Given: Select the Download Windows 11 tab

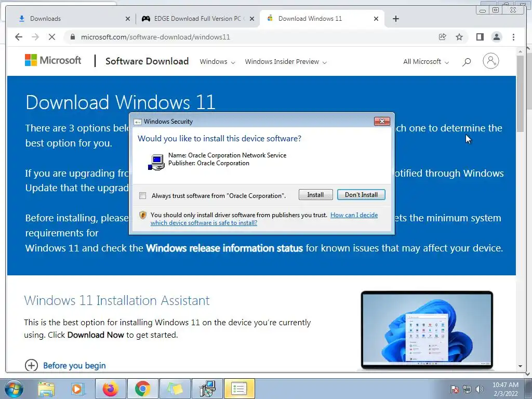Looking at the screenshot, I should coord(322,19).
